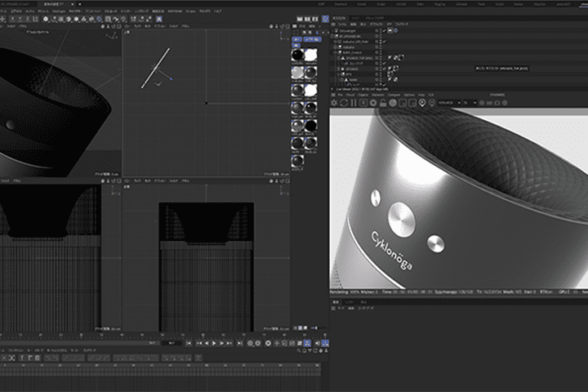Restart render with Live Viewer refresh icon
588x392 pixels.
[x=344, y=103]
